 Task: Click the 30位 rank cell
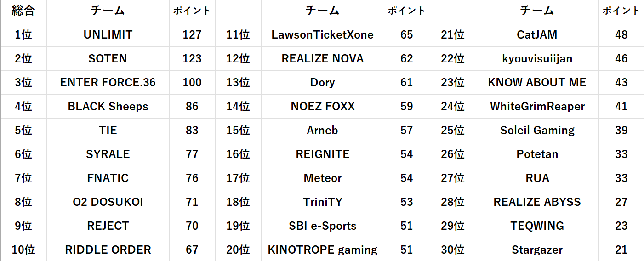pos(453,250)
